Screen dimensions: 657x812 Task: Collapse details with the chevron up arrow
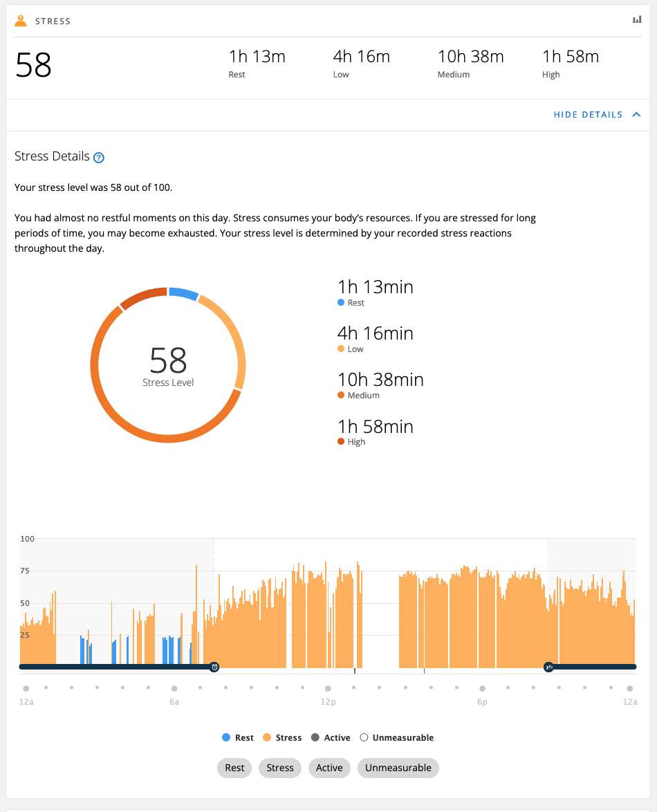click(636, 115)
